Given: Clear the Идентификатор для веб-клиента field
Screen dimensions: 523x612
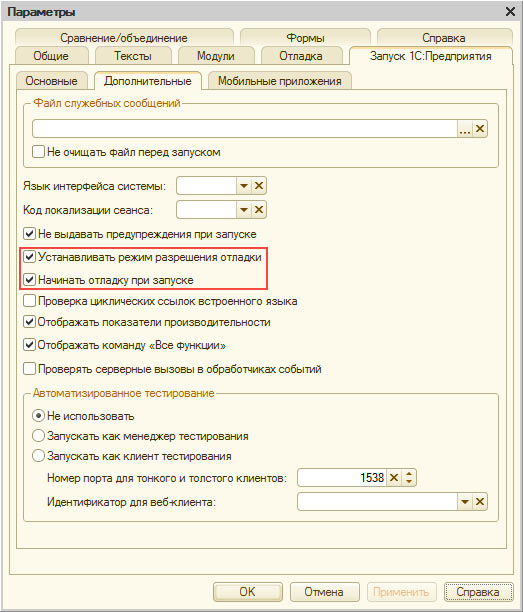Looking at the screenshot, I should tap(480, 502).
